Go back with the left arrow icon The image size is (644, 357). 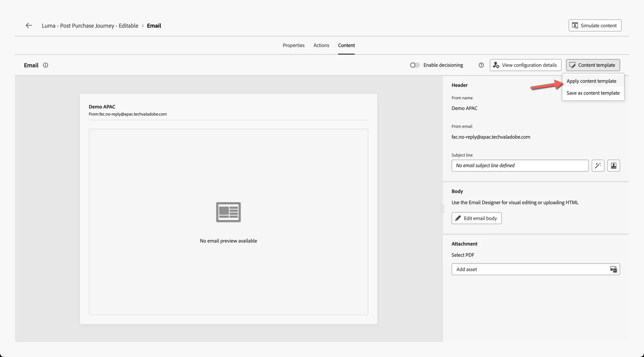[x=29, y=25]
